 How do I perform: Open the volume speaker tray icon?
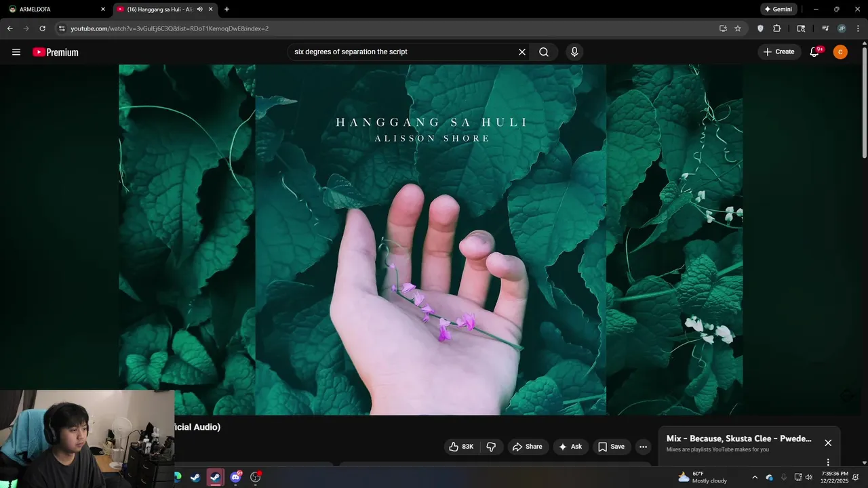(808, 477)
